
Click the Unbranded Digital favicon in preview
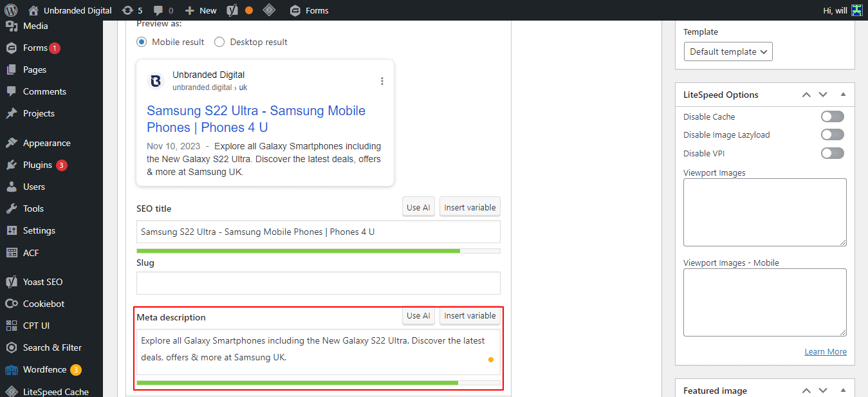coord(156,81)
